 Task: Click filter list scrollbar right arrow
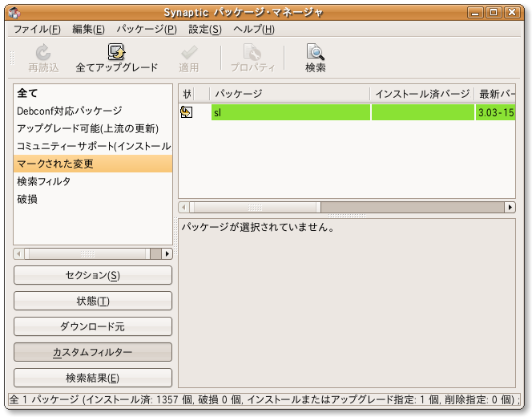(167, 253)
